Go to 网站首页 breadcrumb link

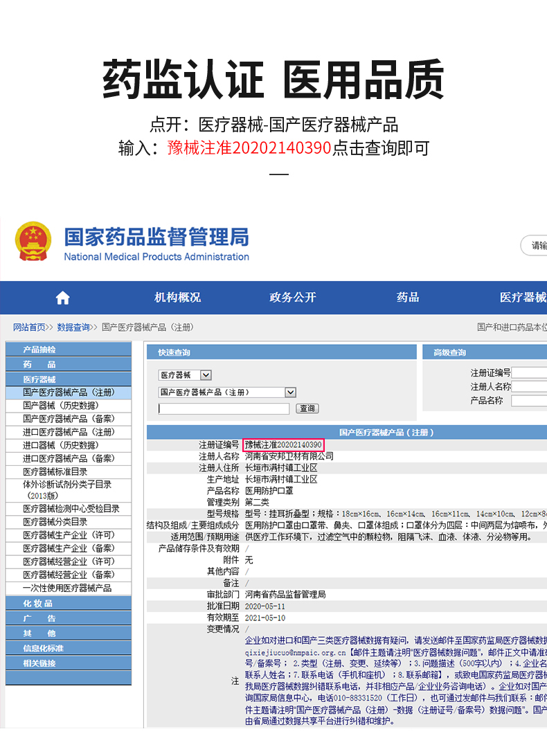click(29, 327)
